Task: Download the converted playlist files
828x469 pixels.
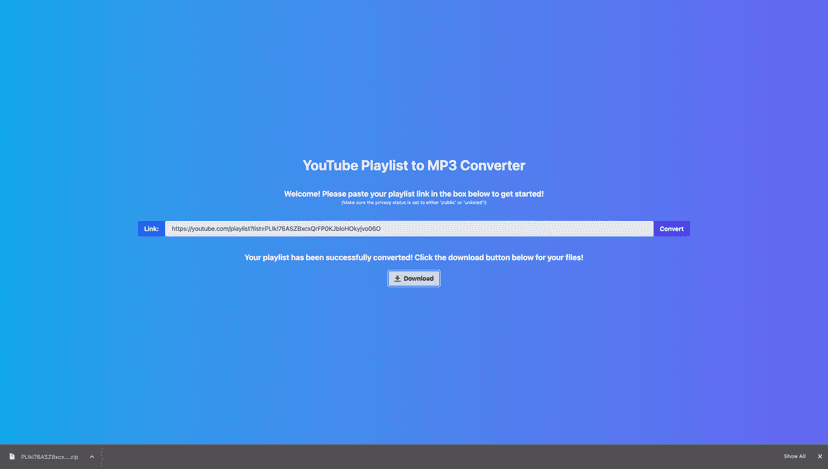Action: click(x=414, y=279)
